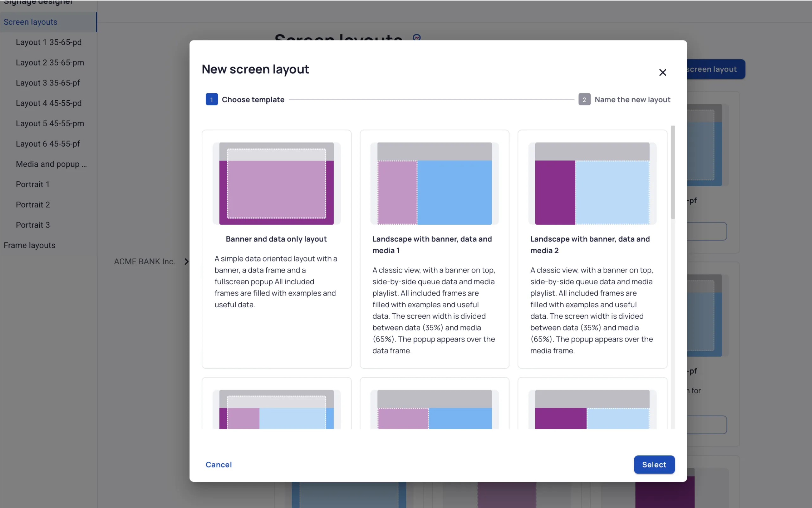Image resolution: width=812 pixels, height=508 pixels.
Task: Choose Banner and data only layout thumbnail
Action: [x=276, y=184]
